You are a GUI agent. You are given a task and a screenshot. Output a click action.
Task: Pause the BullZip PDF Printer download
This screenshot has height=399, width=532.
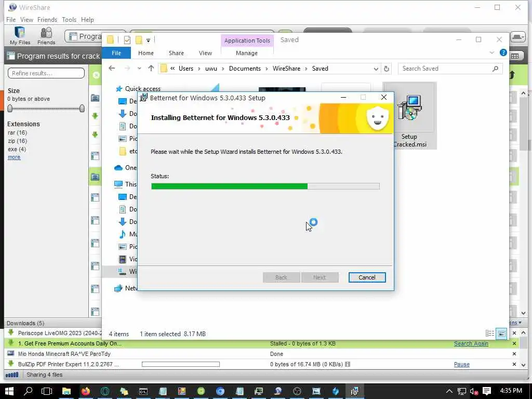pos(462,364)
